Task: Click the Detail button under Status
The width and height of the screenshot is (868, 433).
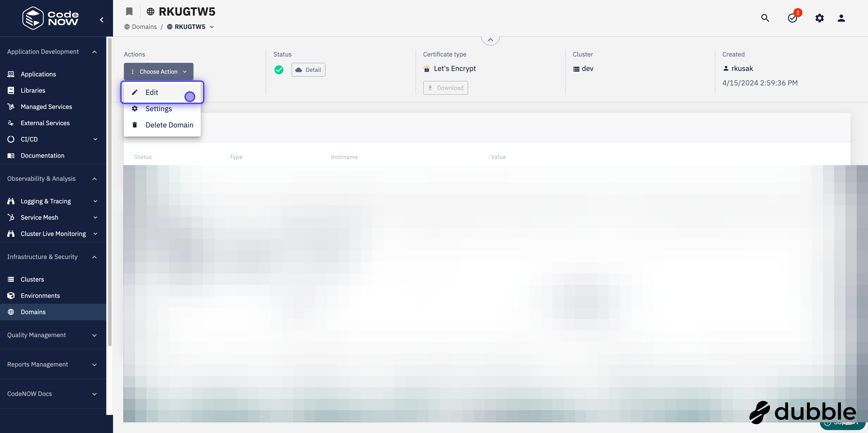Action: (x=308, y=70)
